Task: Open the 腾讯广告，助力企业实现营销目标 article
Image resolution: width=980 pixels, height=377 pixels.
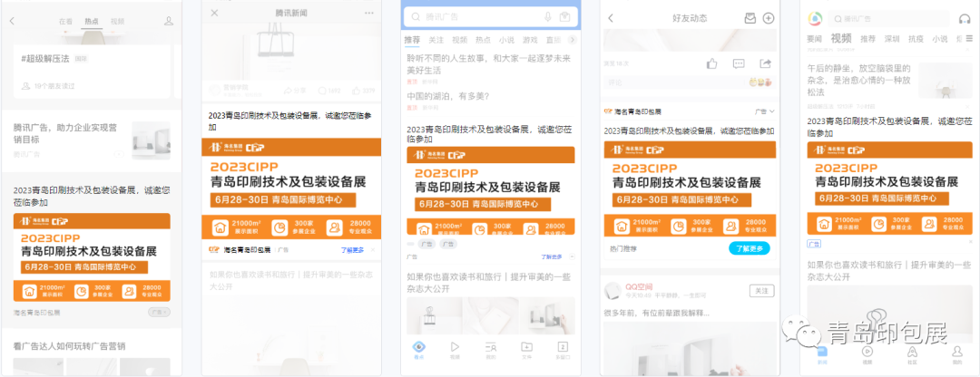Action: tap(65, 133)
